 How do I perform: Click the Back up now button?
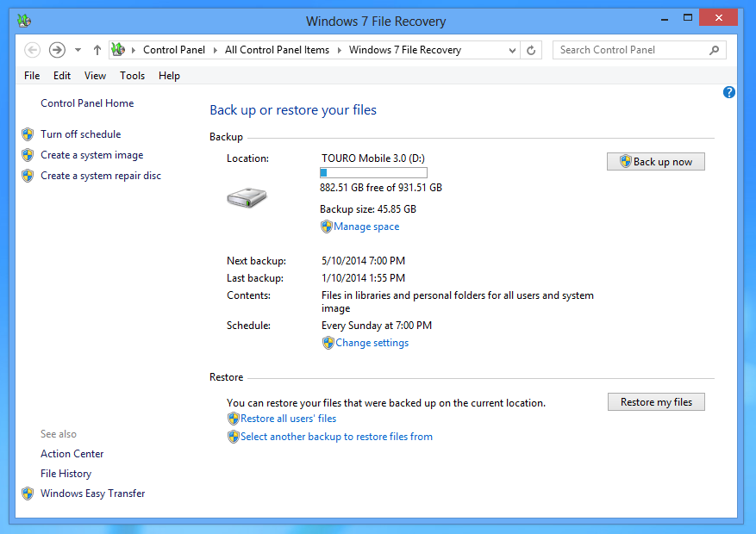click(x=656, y=161)
